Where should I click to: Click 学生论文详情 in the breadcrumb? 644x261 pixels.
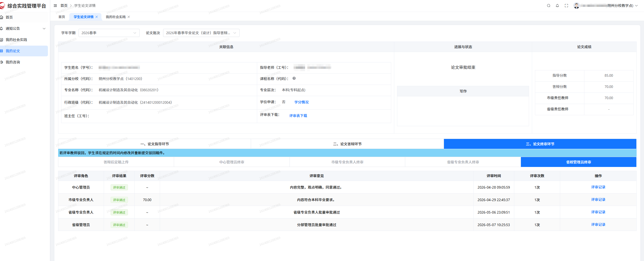point(85,6)
